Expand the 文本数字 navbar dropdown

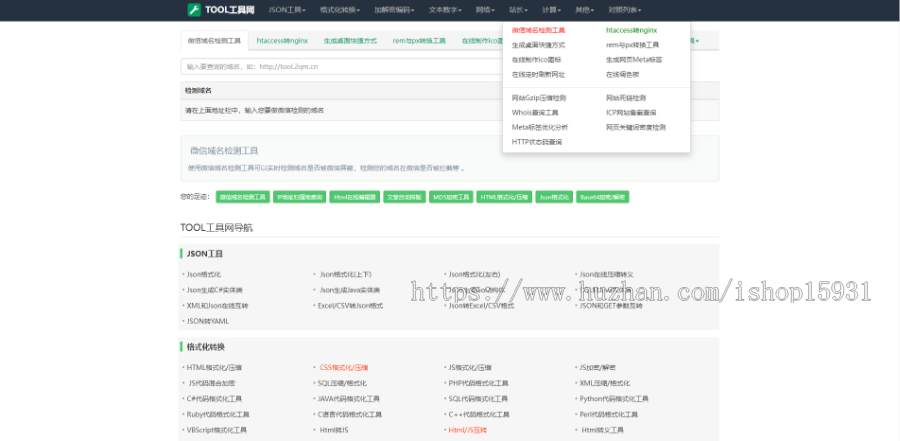(x=445, y=10)
